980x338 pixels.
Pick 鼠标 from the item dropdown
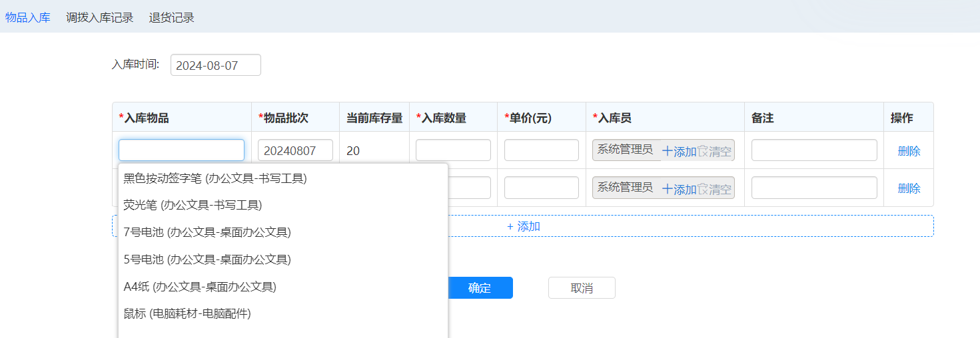coord(187,313)
